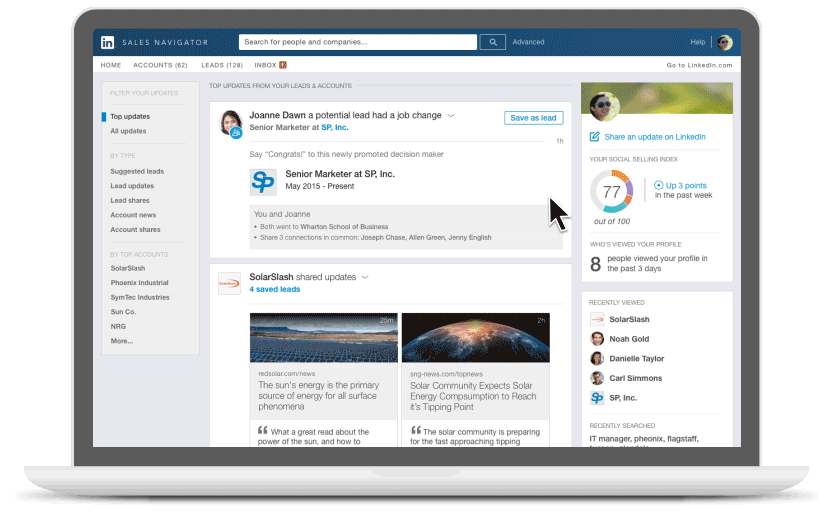Select All updates filter
The height and width of the screenshot is (513, 834).
tap(128, 131)
